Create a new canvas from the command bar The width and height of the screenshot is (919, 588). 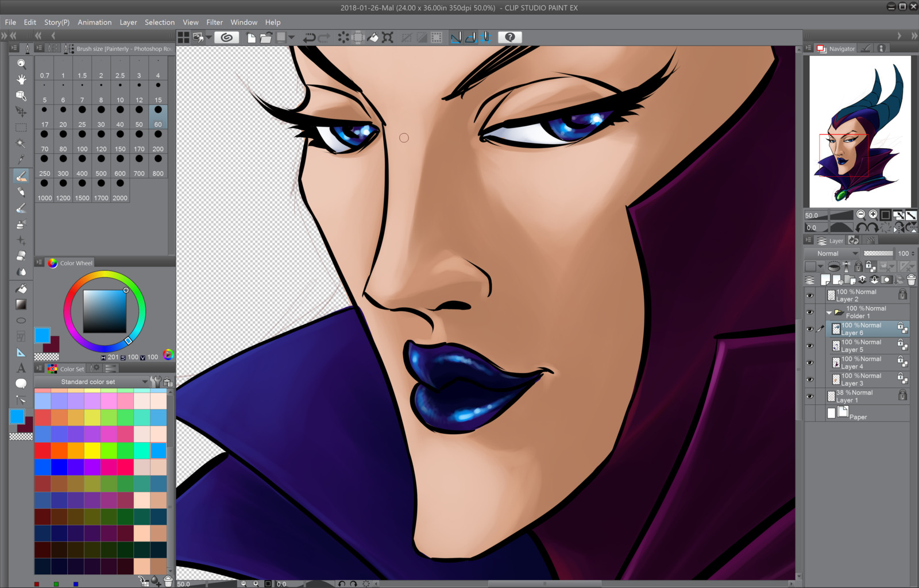tap(251, 37)
